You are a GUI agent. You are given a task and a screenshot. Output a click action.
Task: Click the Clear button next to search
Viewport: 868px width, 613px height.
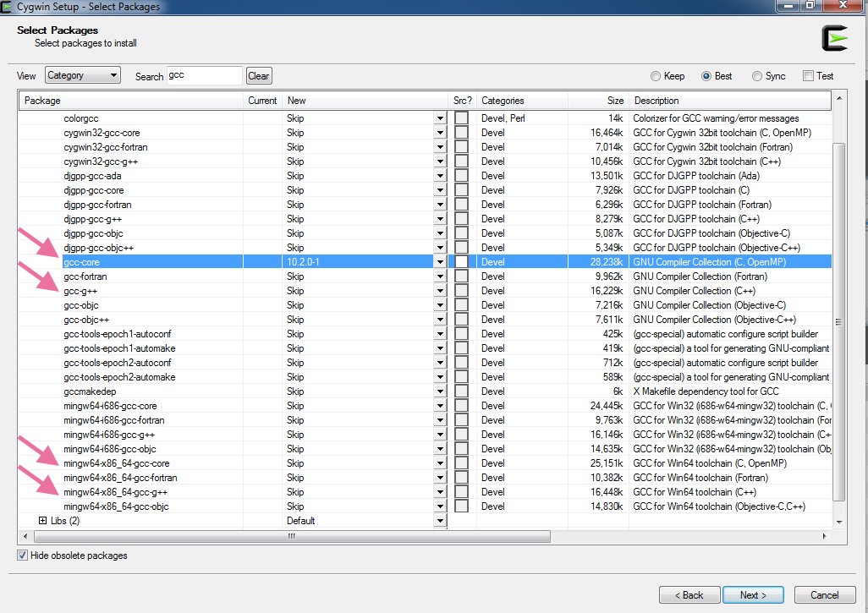[258, 75]
